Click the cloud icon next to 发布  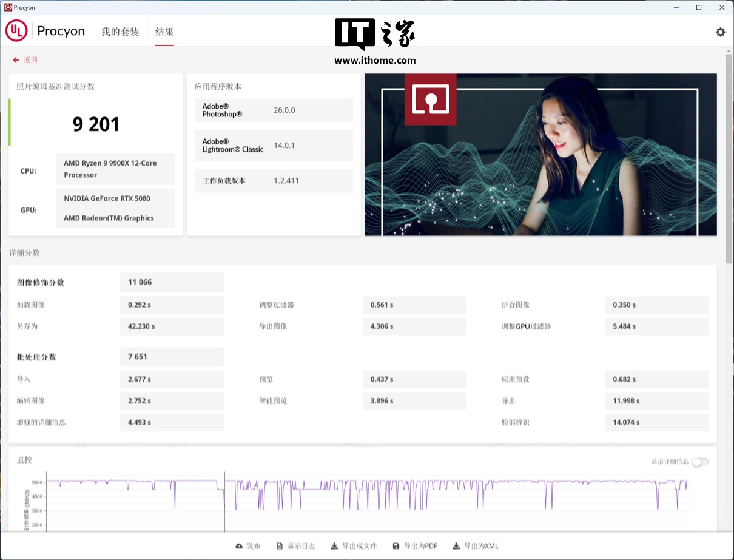(239, 546)
